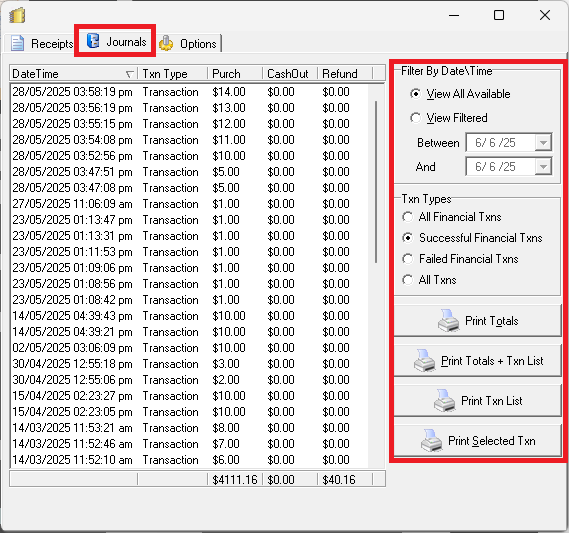Switch to the Options tab
Image resolution: width=569 pixels, height=533 pixels.
click(188, 44)
